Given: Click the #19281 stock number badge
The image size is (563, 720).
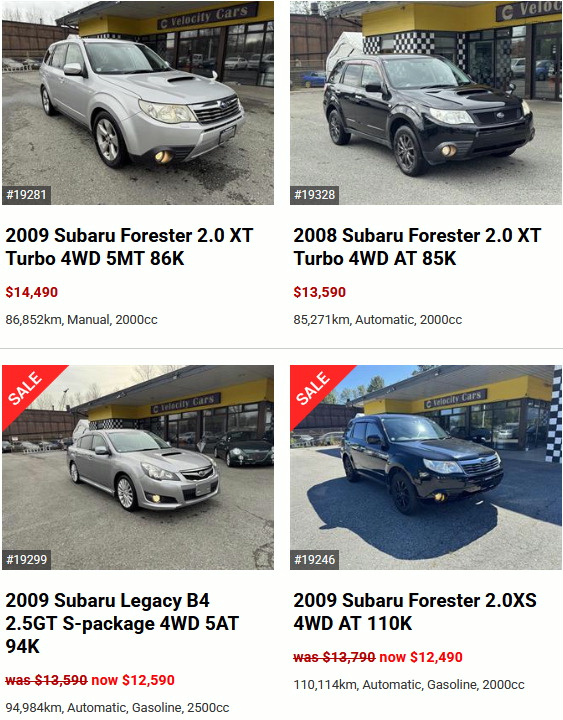Looking at the screenshot, I should 26,195.
